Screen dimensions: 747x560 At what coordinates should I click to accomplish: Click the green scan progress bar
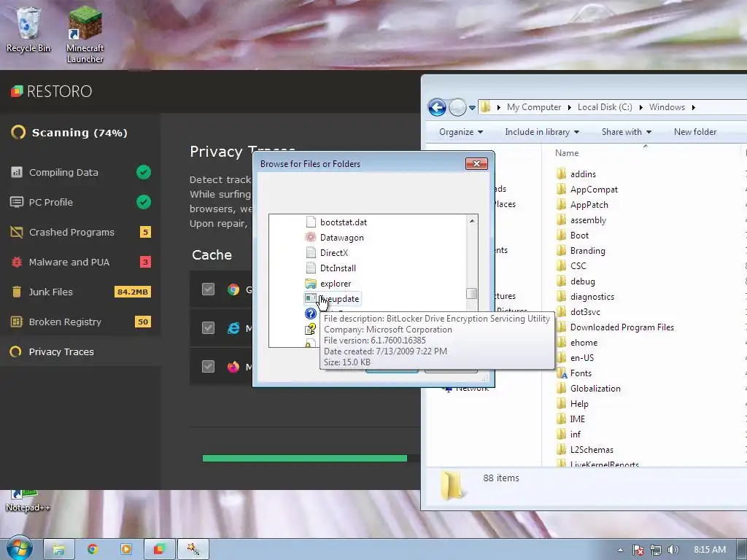click(304, 458)
